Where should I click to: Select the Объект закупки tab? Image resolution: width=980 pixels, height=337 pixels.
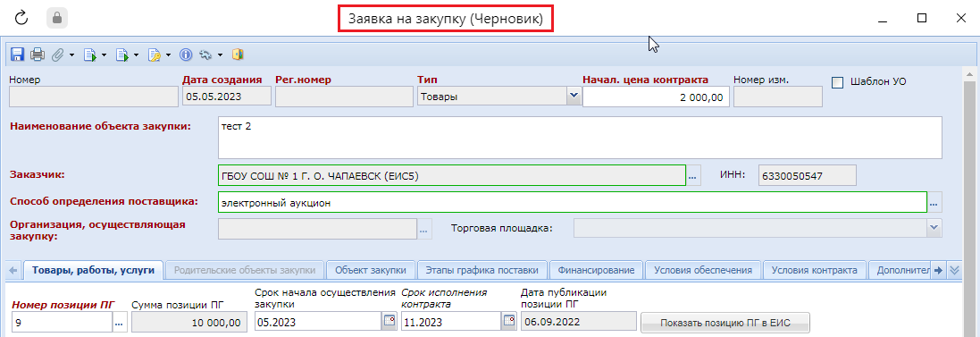point(371,270)
